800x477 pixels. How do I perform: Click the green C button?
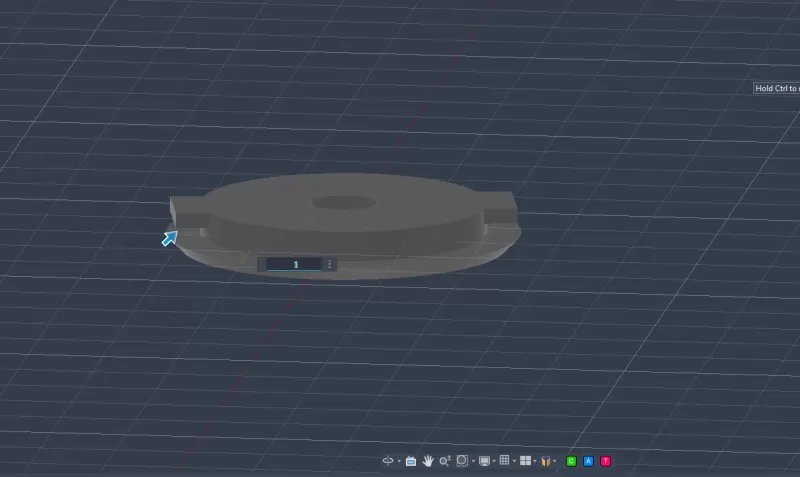point(571,461)
